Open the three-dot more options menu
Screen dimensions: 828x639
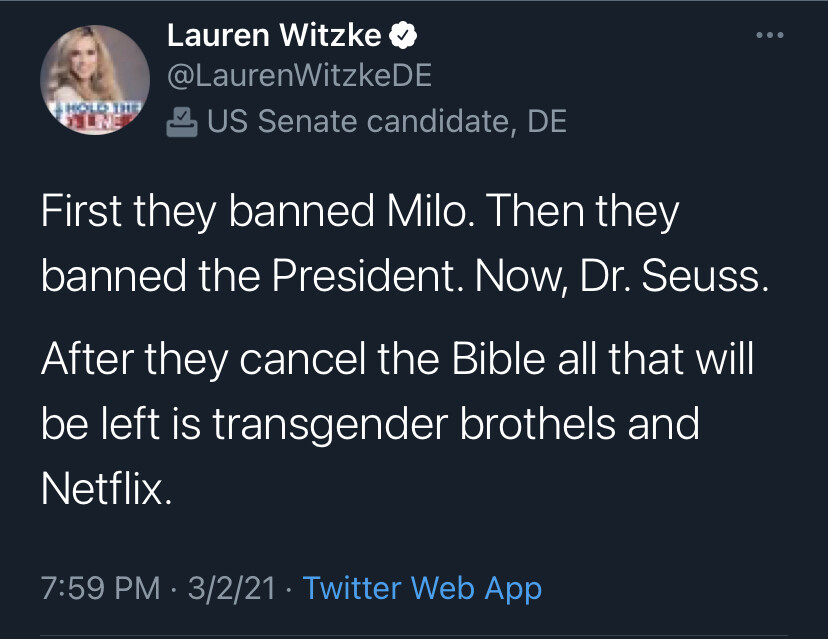(x=768, y=37)
